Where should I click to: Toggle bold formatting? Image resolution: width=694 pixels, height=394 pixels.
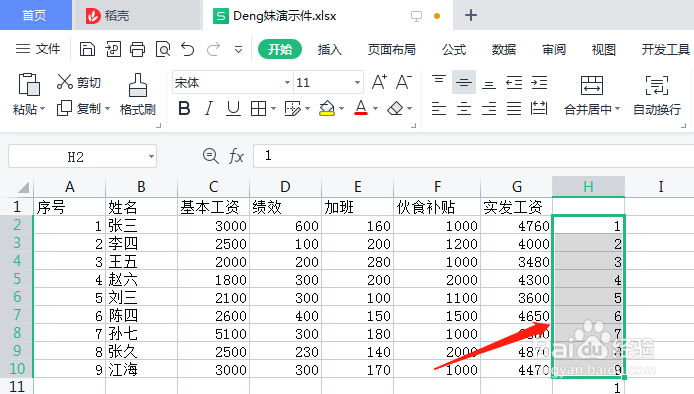pos(184,108)
